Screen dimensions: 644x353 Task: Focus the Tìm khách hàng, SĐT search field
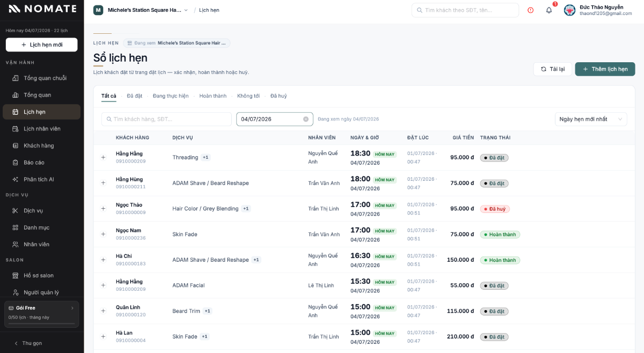pos(166,119)
